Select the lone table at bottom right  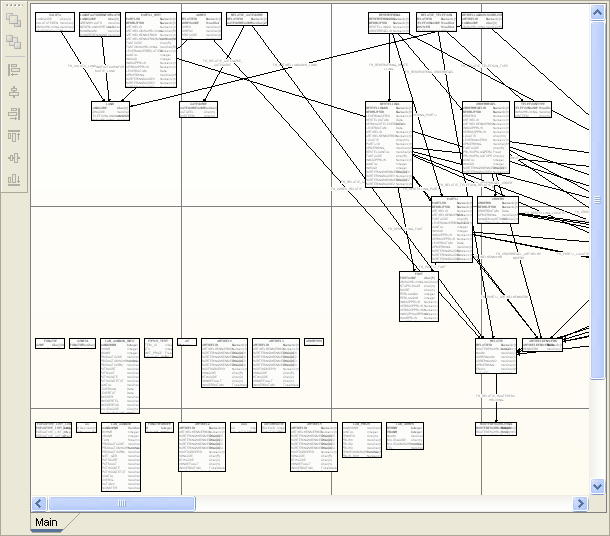pyautogui.click(x=495, y=428)
